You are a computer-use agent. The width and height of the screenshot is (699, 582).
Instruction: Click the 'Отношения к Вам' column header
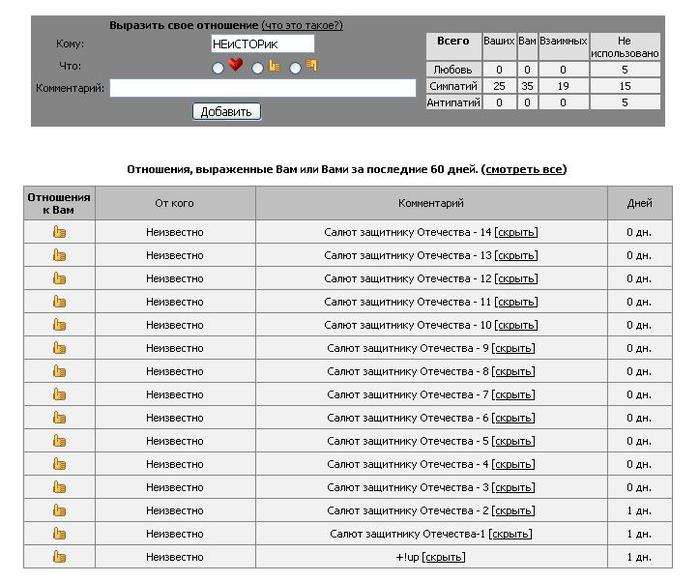coord(59,203)
